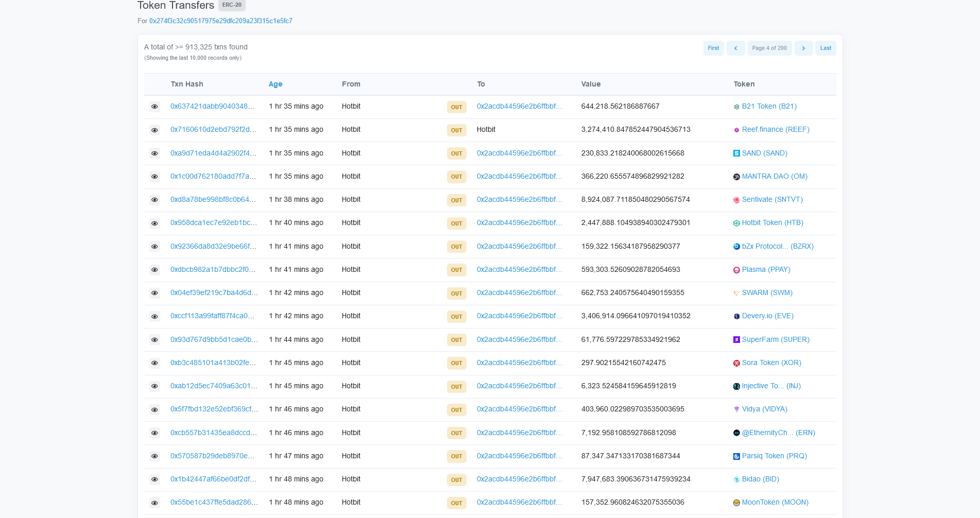
Task: Click eye icon in the SuperFarm row
Action: [x=154, y=340]
